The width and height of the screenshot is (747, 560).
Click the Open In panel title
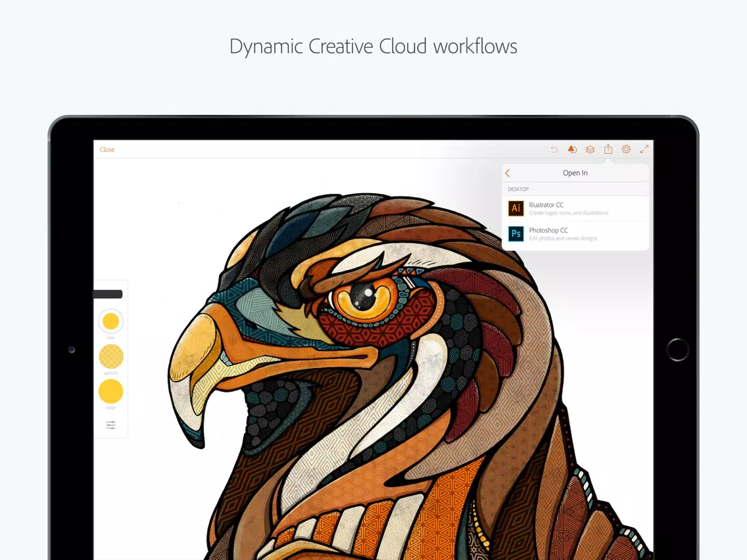[575, 173]
